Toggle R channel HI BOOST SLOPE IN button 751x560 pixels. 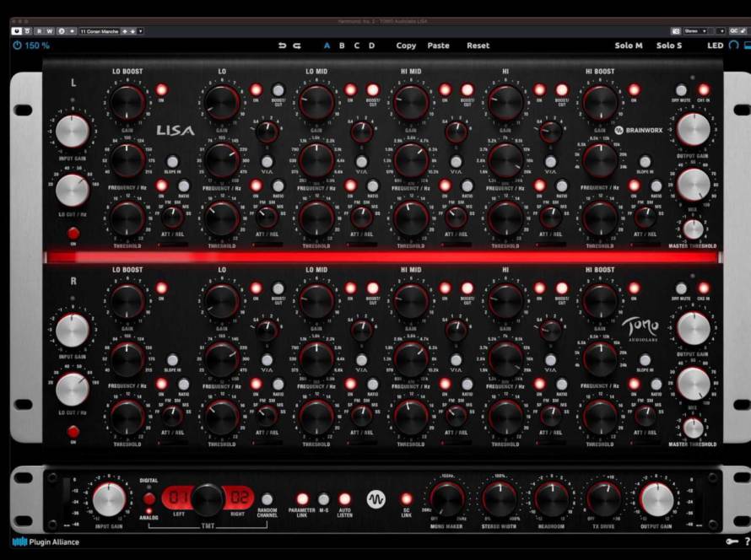tap(646, 359)
